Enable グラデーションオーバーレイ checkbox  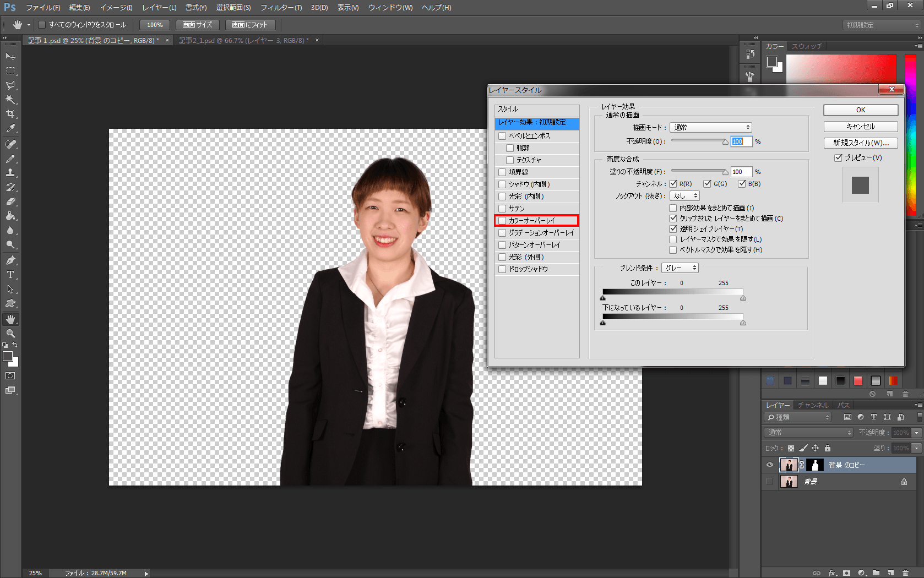(502, 233)
